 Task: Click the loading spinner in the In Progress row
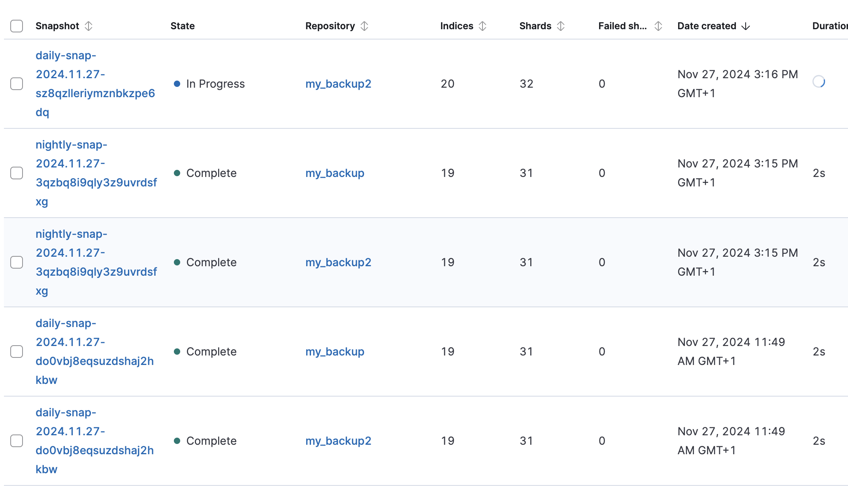819,82
